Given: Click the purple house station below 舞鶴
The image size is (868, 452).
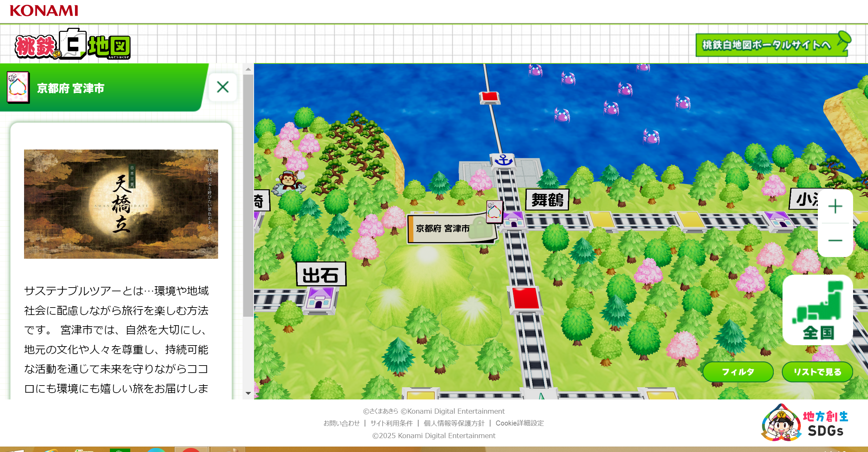Looking at the screenshot, I should (514, 220).
